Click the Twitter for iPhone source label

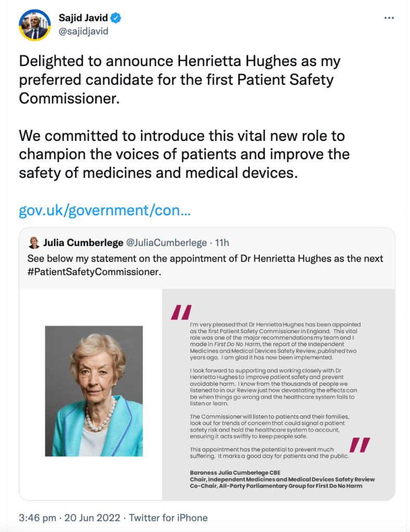[168, 517]
